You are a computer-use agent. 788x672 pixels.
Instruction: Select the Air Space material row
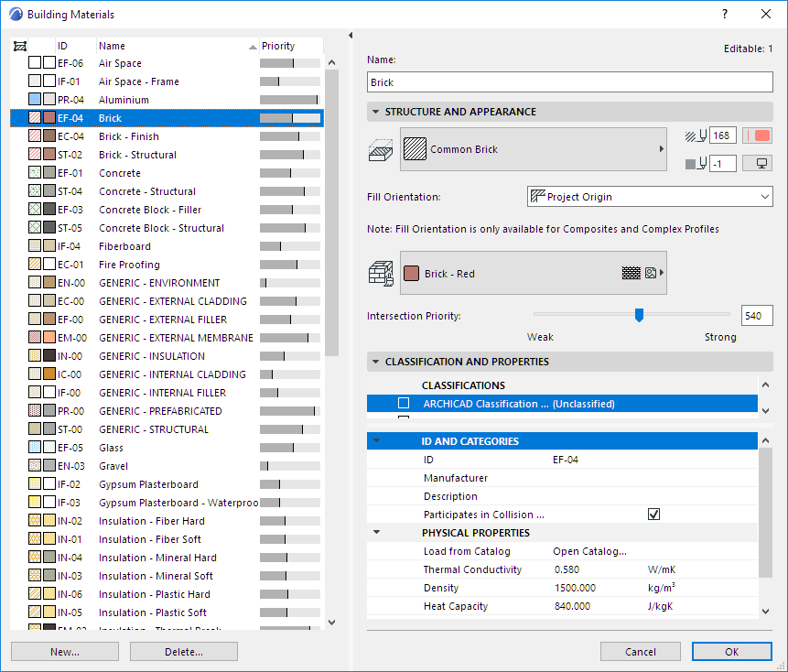[x=167, y=63]
